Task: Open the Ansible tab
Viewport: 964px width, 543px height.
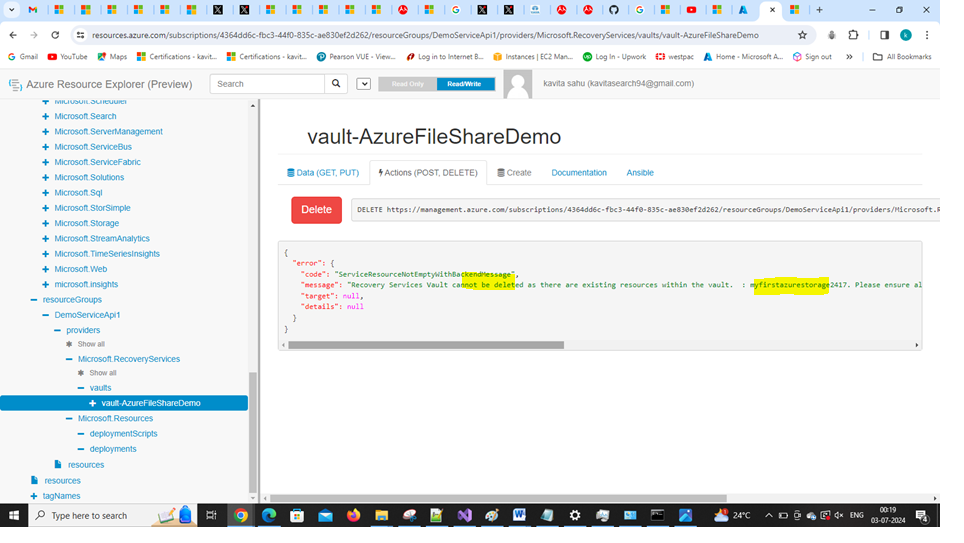Action: coord(640,173)
